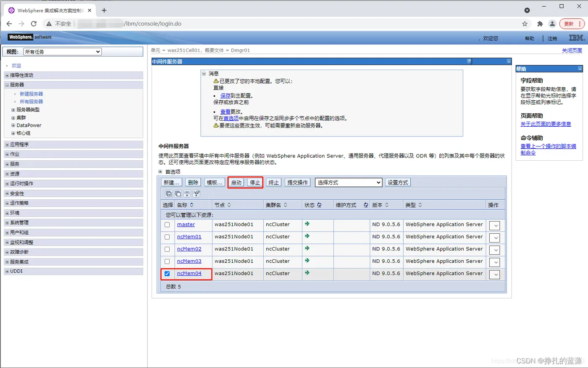This screenshot has height=368, width=588.
Task: Click 关闭页面 link
Action: [x=572, y=50]
